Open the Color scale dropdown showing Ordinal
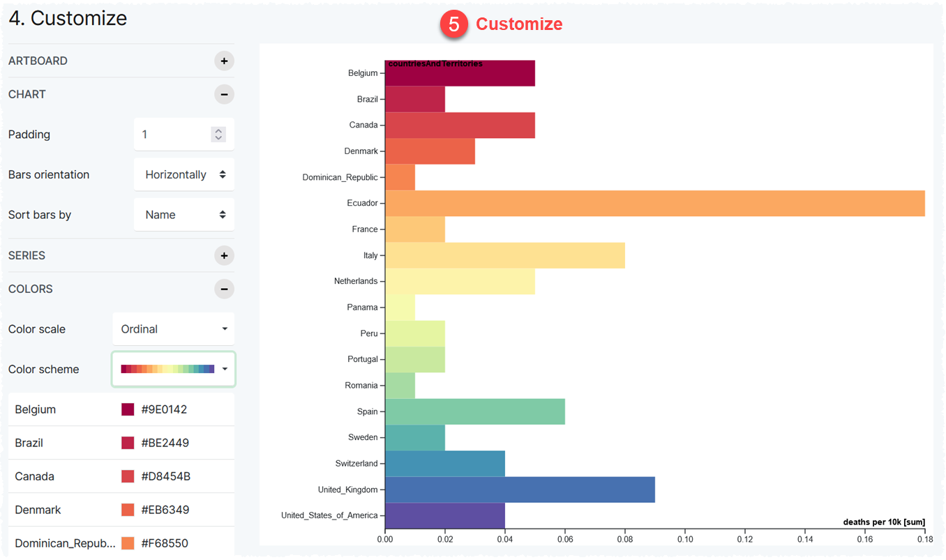The width and height of the screenshot is (946, 560). pyautogui.click(x=173, y=328)
